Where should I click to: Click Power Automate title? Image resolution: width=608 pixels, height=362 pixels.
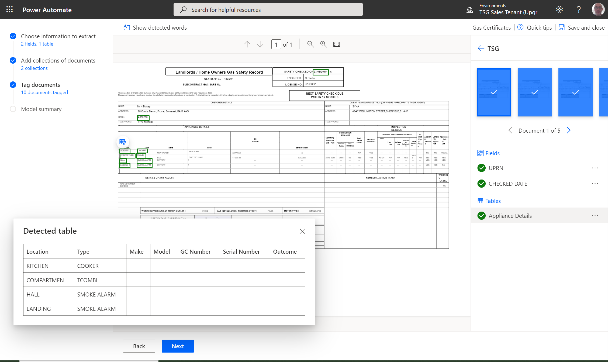tap(47, 10)
